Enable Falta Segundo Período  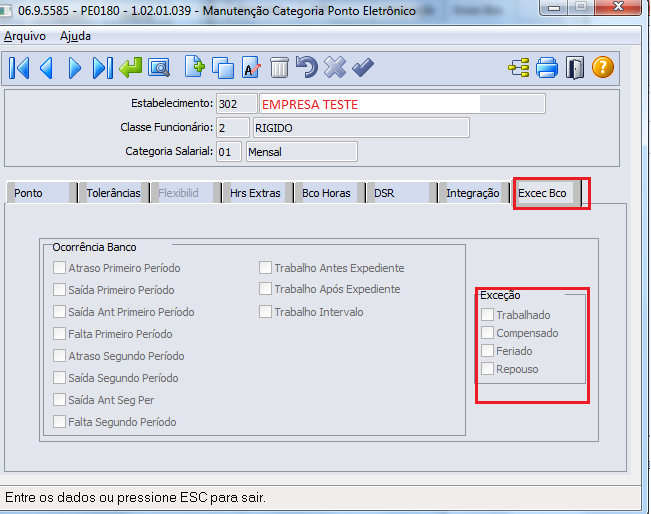pyautogui.click(x=59, y=421)
